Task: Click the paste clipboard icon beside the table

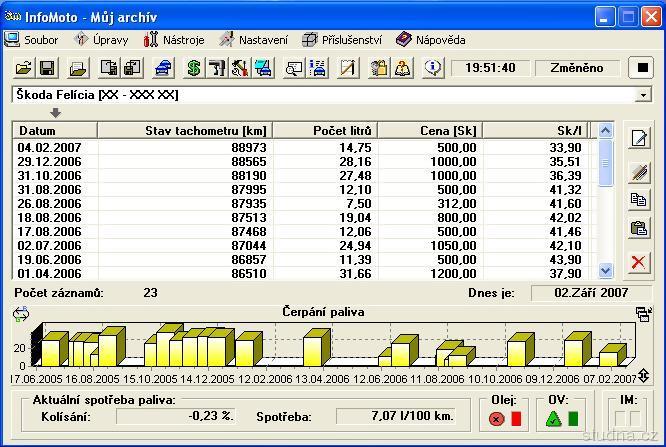Action: coord(638,228)
